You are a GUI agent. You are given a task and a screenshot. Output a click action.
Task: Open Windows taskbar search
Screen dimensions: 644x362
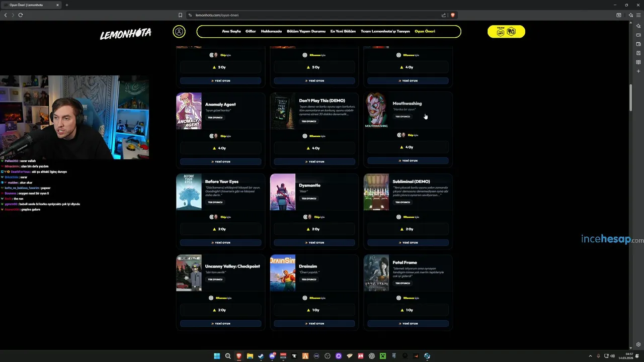point(228,356)
